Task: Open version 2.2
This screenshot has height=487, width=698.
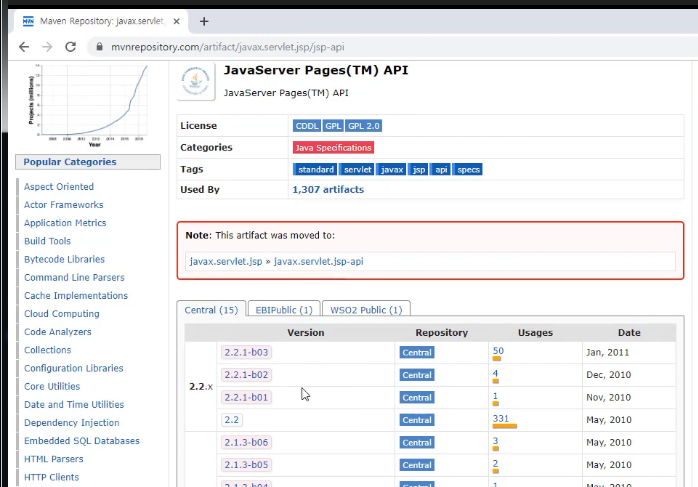Action: click(x=231, y=420)
